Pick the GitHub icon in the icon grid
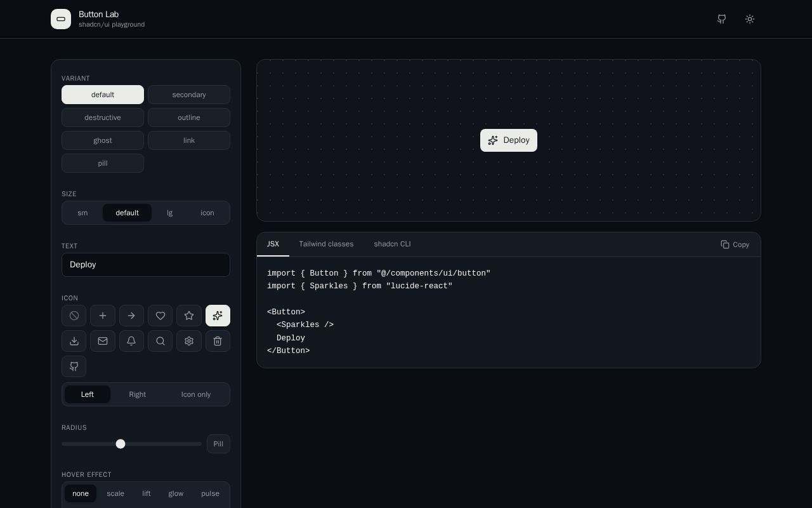 pos(74,366)
